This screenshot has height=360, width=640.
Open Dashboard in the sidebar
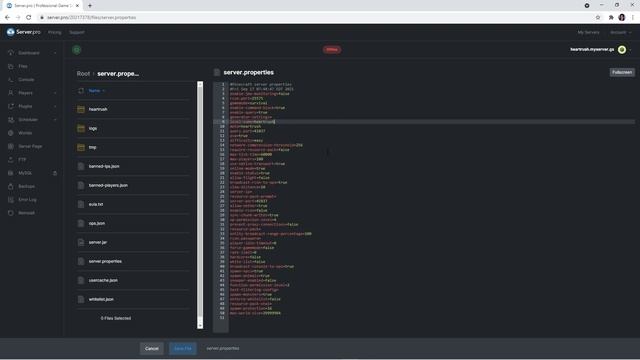click(29, 53)
